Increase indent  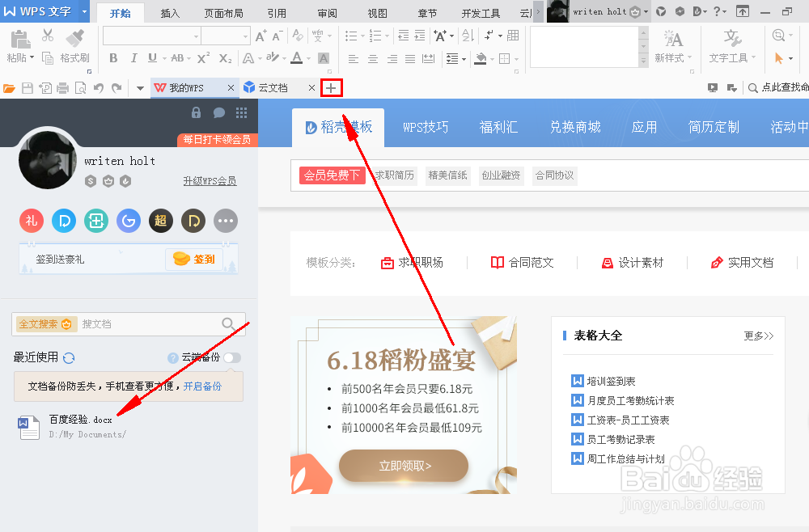[x=421, y=36]
